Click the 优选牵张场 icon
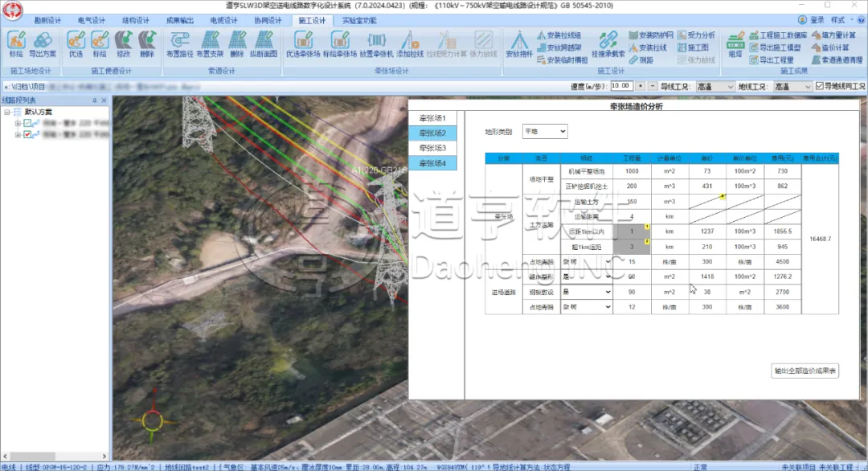The height and width of the screenshot is (471, 868). click(302, 43)
